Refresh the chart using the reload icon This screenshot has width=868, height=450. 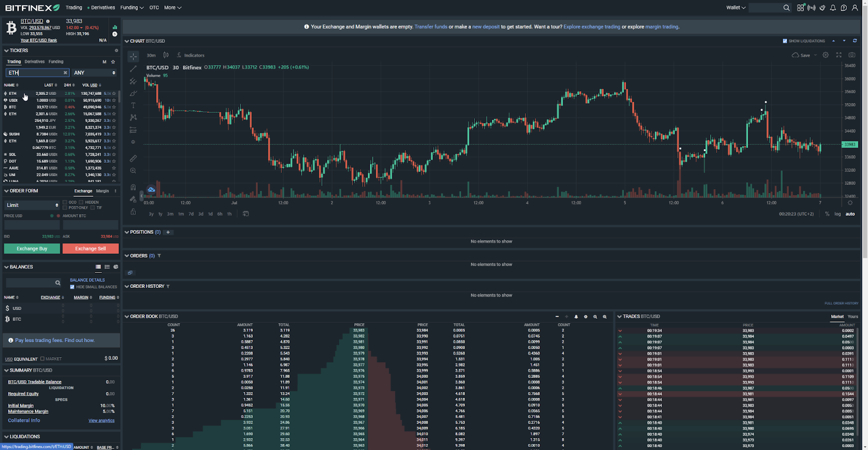(x=855, y=41)
